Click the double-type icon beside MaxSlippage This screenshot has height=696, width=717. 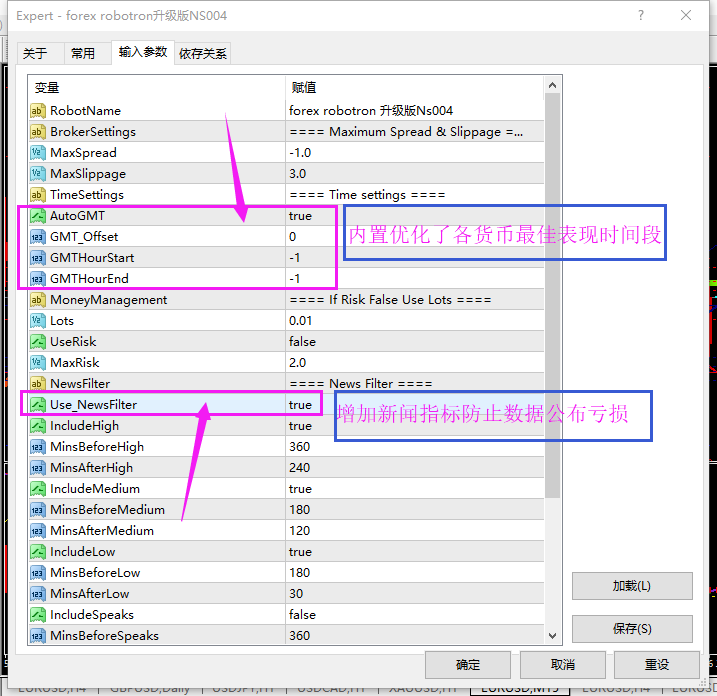[x=37, y=174]
